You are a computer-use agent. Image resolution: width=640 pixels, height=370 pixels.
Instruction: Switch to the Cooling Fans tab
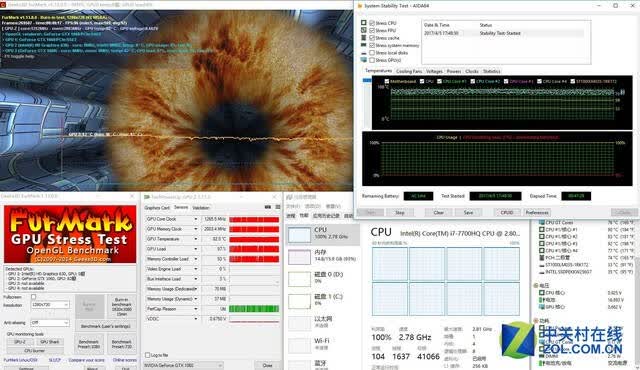[409, 71]
